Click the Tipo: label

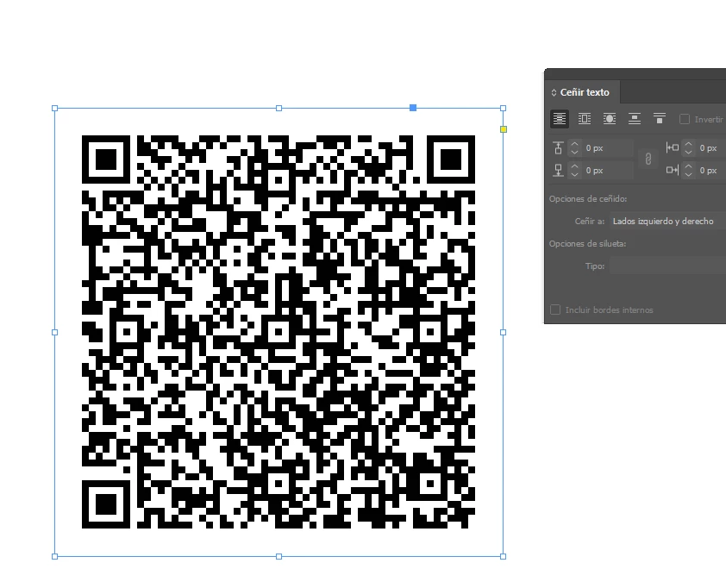pos(595,266)
